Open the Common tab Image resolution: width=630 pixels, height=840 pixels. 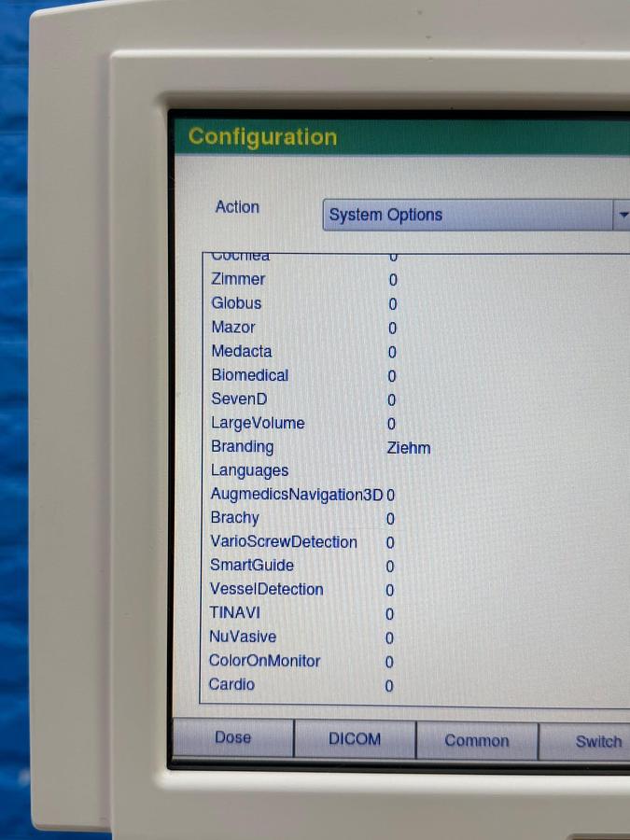click(477, 741)
